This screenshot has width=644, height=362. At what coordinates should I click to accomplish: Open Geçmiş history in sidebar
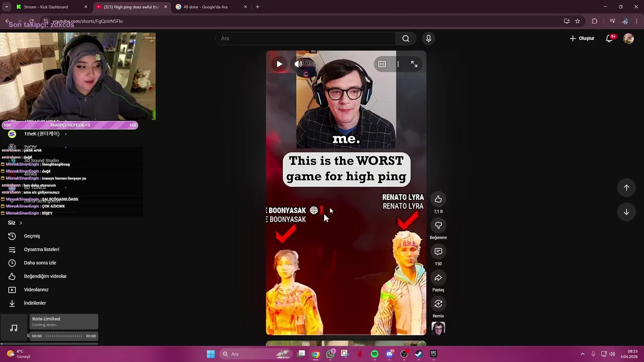[32, 236]
